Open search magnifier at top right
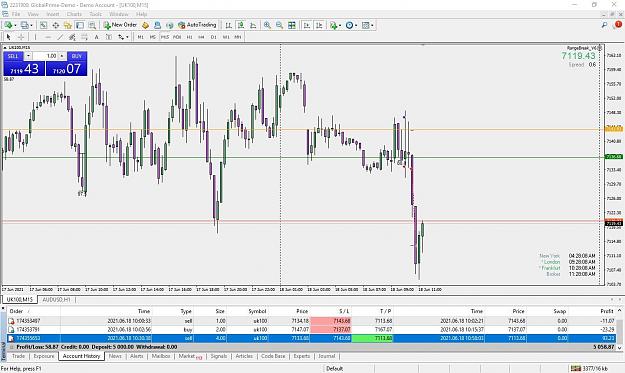Viewport: 625px width, 373px height. pos(605,25)
